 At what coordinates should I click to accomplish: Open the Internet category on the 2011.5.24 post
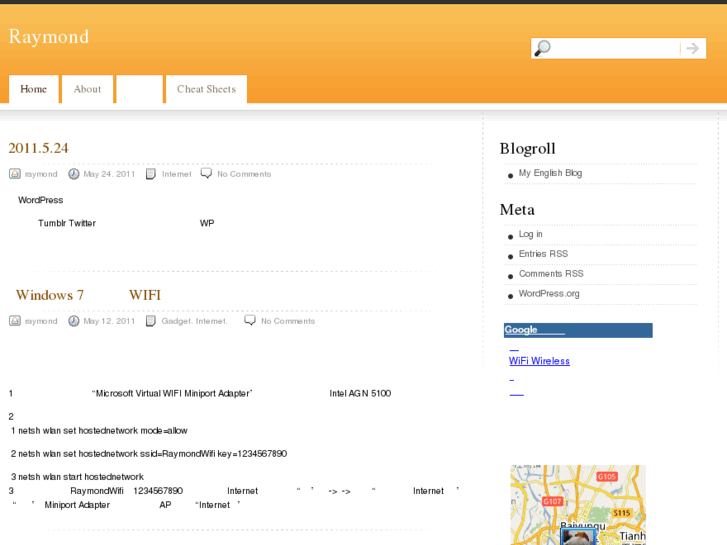[176, 174]
